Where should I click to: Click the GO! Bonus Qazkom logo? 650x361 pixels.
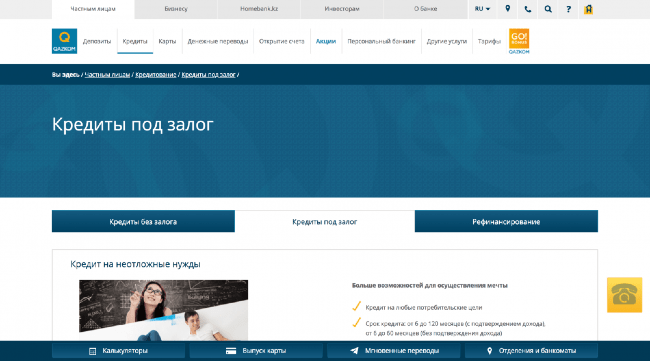[519, 41]
